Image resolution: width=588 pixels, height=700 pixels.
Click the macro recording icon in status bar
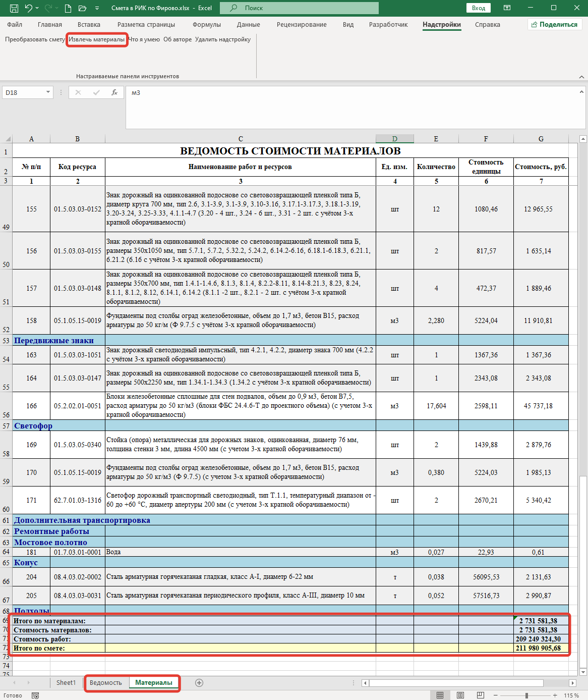pyautogui.click(x=35, y=695)
